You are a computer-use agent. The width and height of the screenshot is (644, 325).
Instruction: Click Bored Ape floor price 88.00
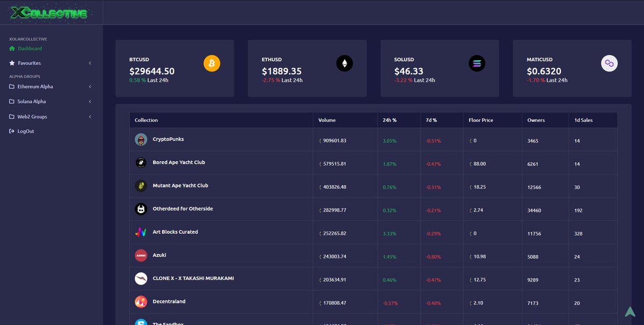tap(480, 164)
